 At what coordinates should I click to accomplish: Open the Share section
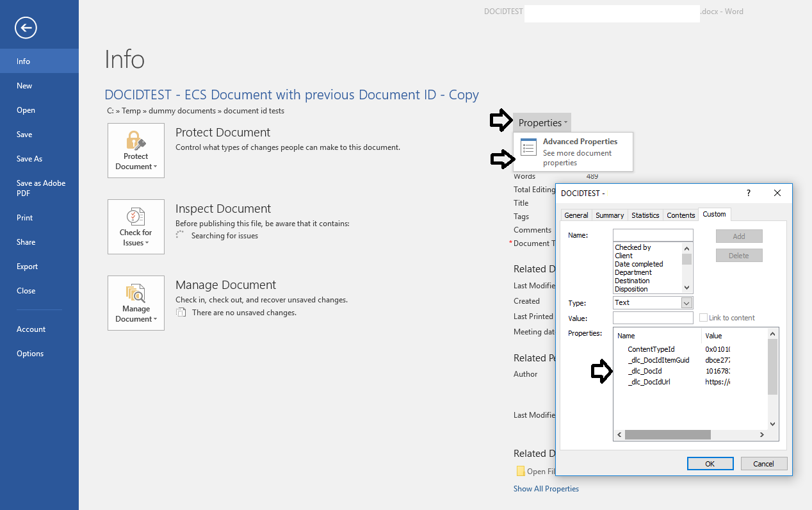pyautogui.click(x=39, y=242)
